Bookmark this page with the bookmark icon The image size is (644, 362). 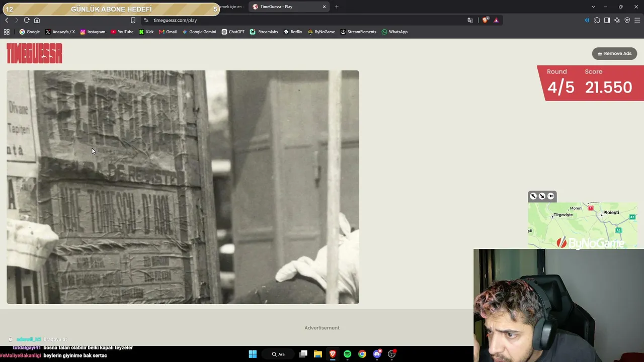133,20
